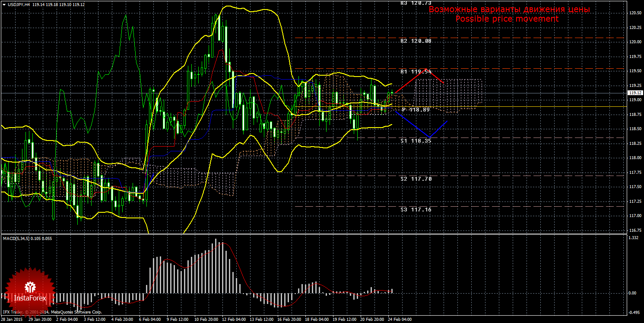Click the R1 119.54 resistance label
Viewport: 644px width, 323px height.
pyautogui.click(x=416, y=72)
